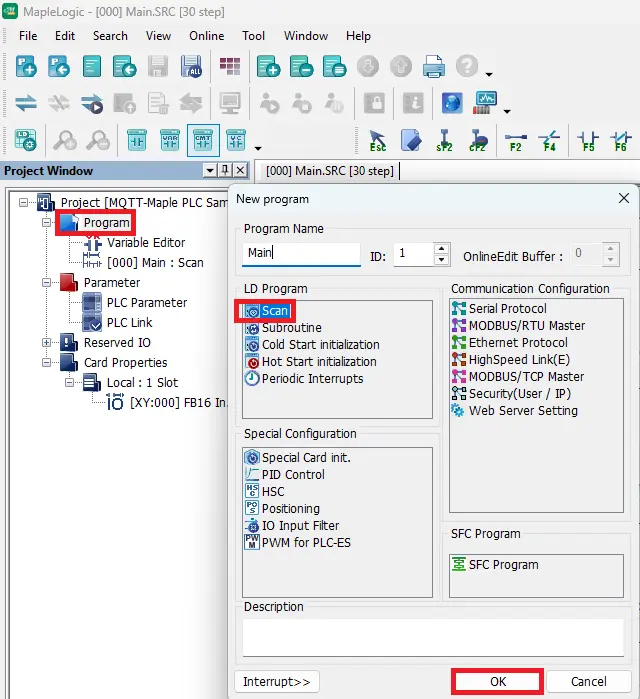640x699 pixels.
Task: Switch to the [000] Main.SRC tab
Action: 328,171
